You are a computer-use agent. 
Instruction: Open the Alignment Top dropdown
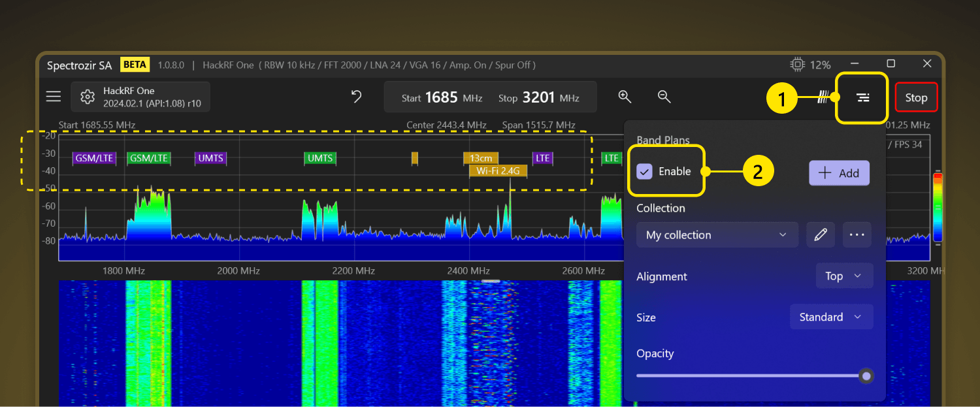844,276
